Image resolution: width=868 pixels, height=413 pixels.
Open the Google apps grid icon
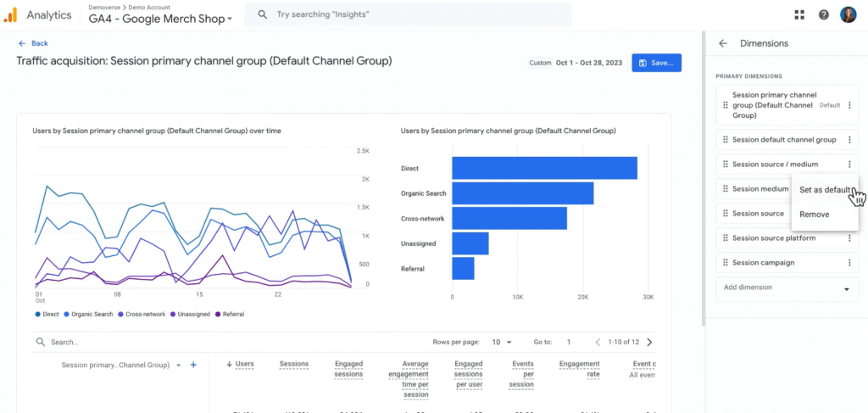tap(799, 15)
